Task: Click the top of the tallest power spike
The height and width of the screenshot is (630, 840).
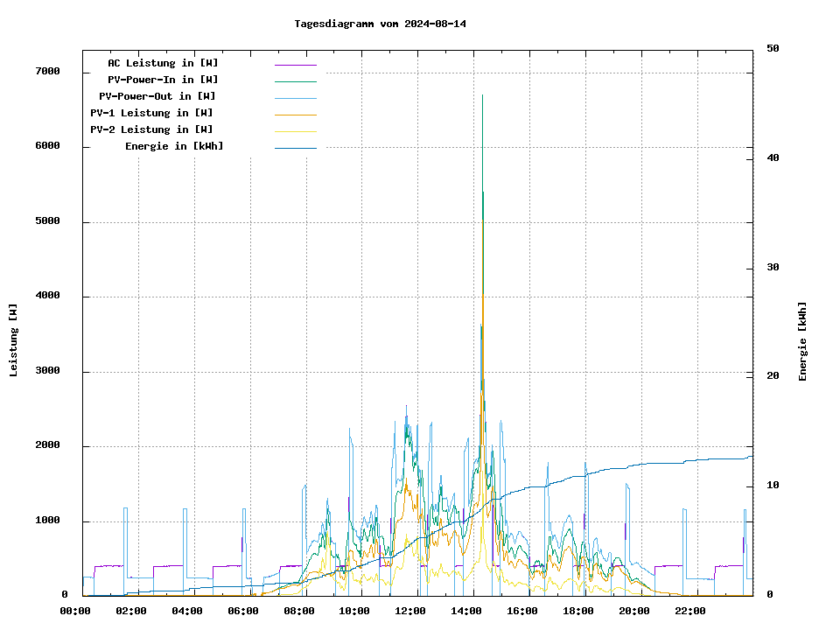Action: [482, 95]
